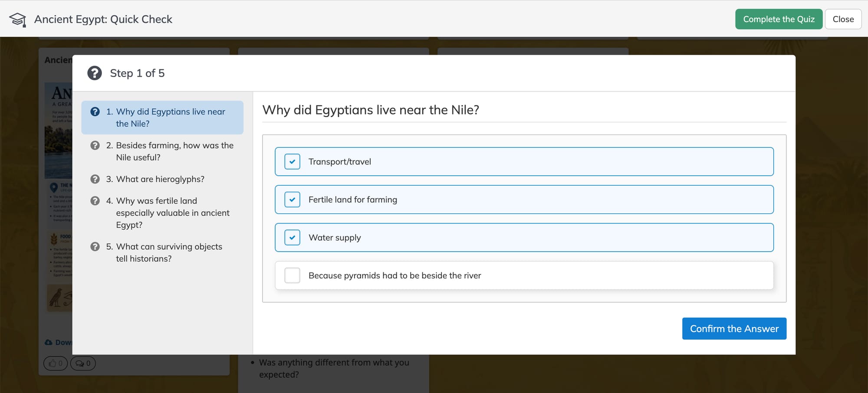The width and height of the screenshot is (868, 393).
Task: Click question mark icon beside question 4
Action: pyautogui.click(x=95, y=201)
